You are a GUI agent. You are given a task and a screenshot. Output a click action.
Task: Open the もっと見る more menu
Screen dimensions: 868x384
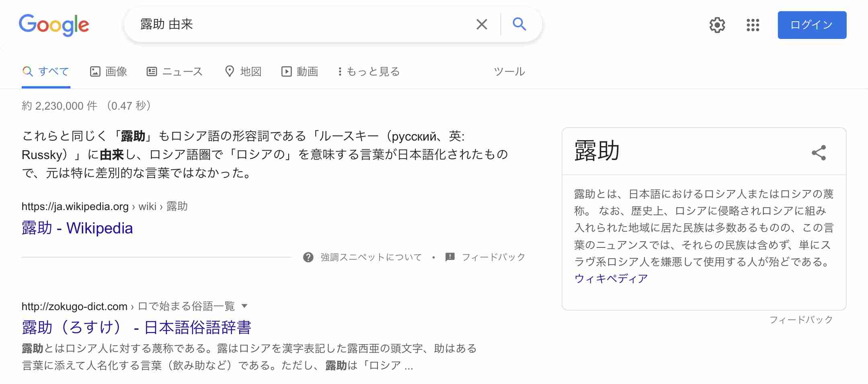(x=369, y=71)
